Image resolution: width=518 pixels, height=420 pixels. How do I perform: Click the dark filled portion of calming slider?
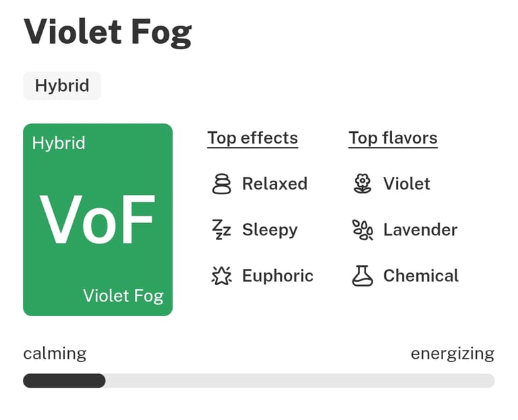[64, 381]
